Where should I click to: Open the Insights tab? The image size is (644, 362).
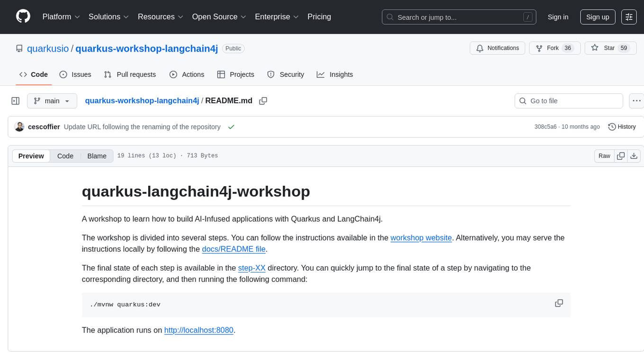tap(335, 74)
